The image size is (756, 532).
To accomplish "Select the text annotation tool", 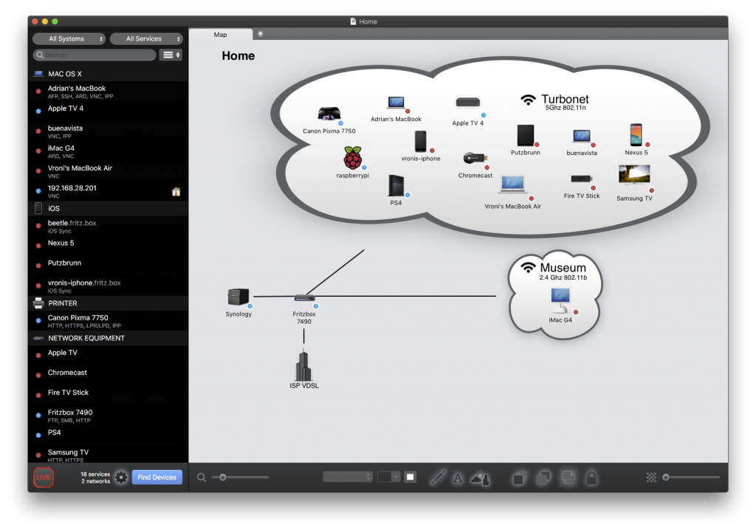I will pyautogui.click(x=458, y=477).
